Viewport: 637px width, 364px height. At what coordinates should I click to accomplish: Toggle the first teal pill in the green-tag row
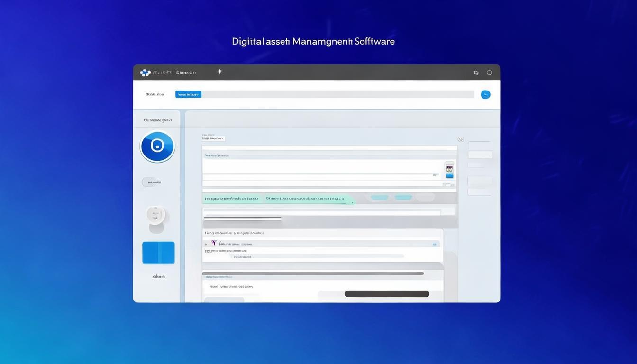(379, 198)
